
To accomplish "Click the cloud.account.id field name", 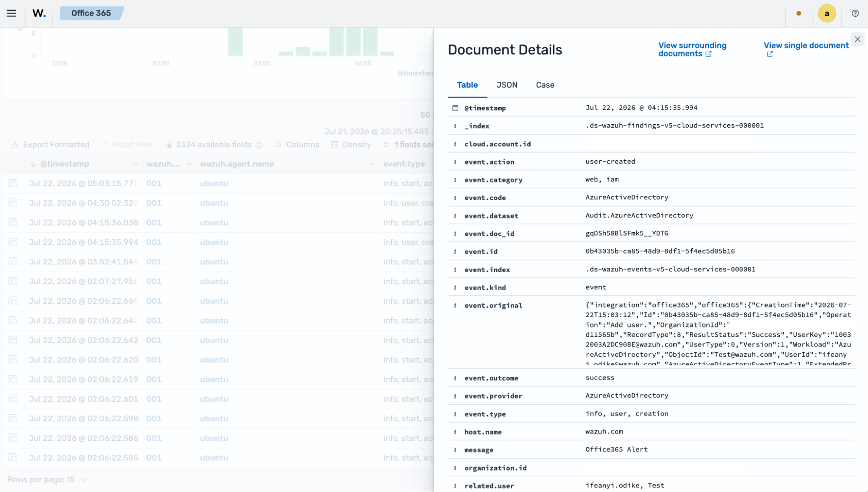I will (x=498, y=144).
